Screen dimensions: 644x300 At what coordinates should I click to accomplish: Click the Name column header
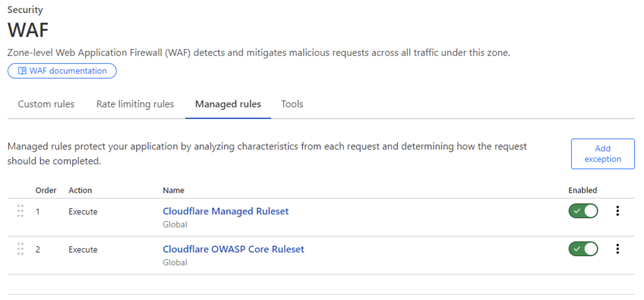[x=173, y=190]
